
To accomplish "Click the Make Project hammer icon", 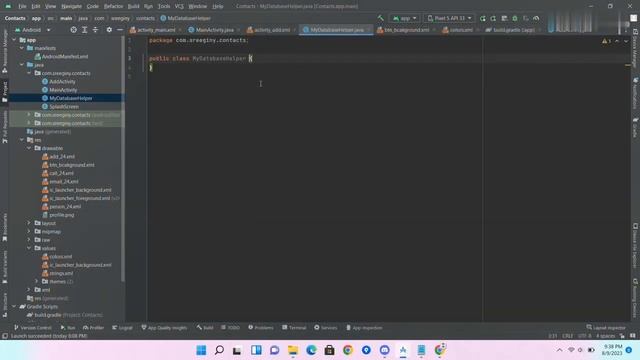I will (x=381, y=18).
